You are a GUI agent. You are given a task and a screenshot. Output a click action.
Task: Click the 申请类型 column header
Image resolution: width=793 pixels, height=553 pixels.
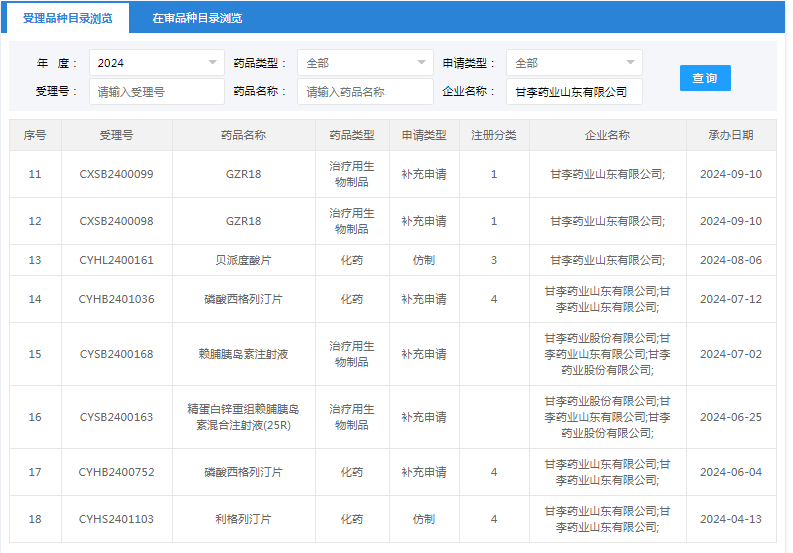click(424, 135)
